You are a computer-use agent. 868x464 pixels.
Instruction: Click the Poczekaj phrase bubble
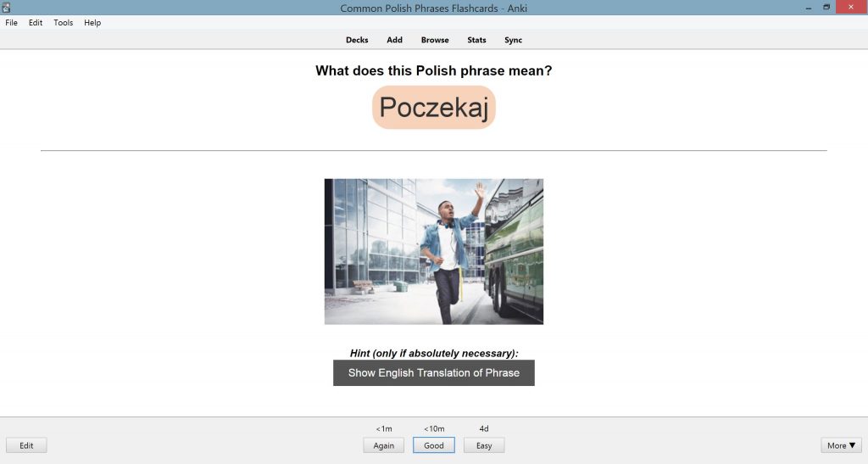point(434,108)
